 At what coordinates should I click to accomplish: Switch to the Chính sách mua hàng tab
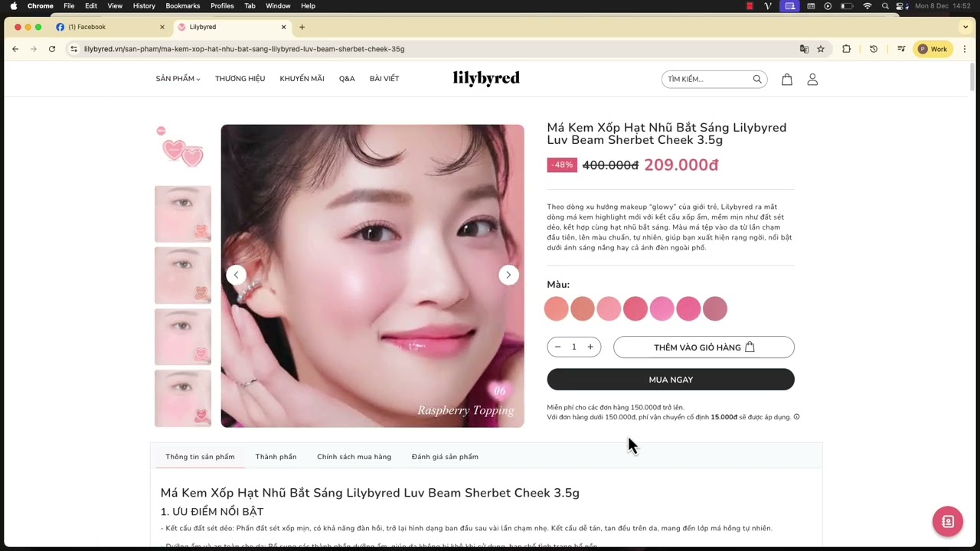click(354, 457)
